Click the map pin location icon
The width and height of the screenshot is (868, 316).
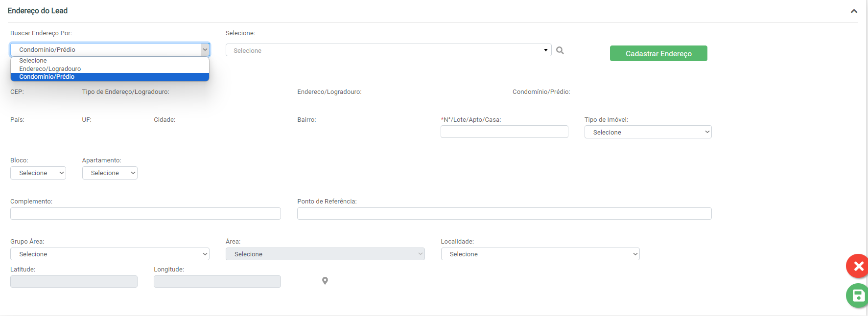[325, 281]
